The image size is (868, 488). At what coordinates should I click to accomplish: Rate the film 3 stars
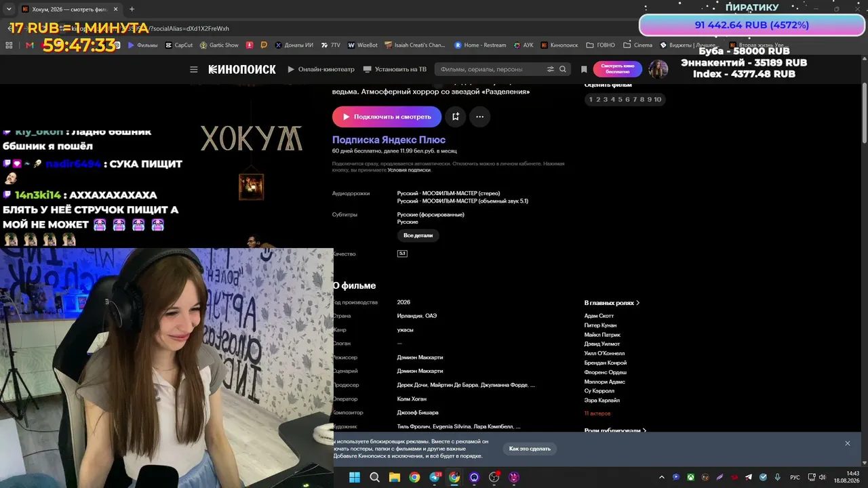606,100
